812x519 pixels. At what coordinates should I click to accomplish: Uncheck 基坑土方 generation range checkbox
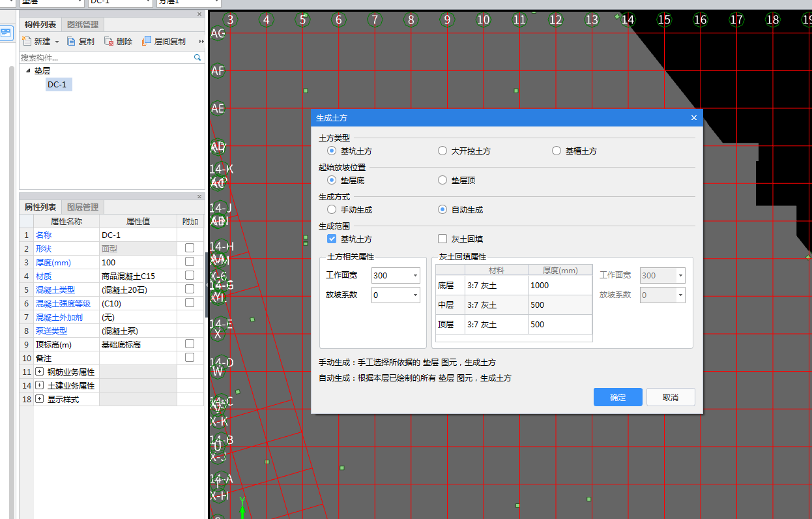pyautogui.click(x=332, y=239)
